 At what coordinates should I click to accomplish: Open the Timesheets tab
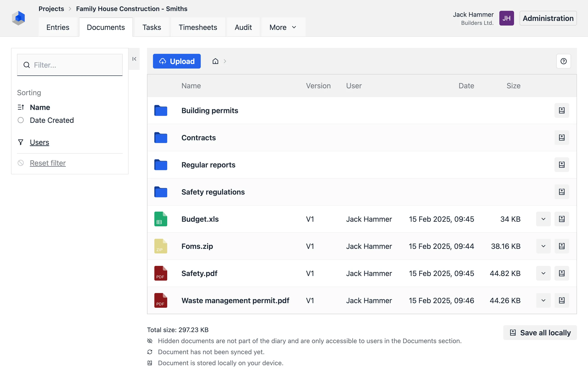198,27
